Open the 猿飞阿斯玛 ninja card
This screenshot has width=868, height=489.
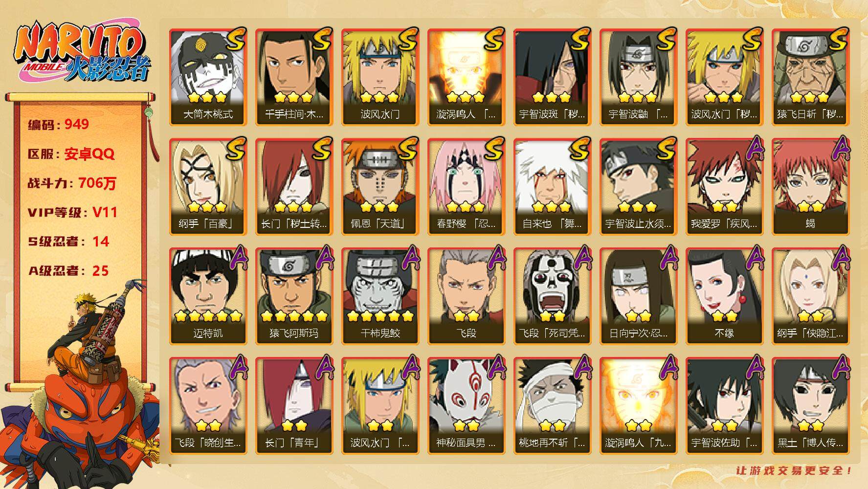click(294, 296)
